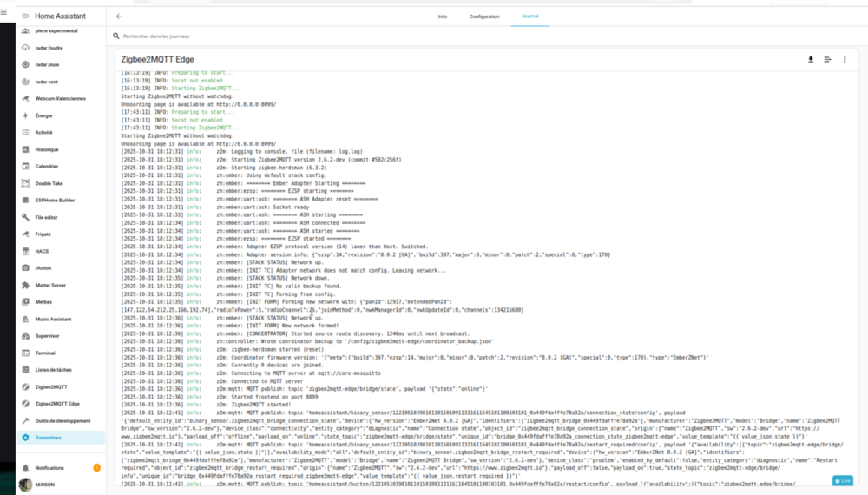This screenshot has width=868, height=495.
Task: Toggle log line wrapping icon
Action: point(827,59)
